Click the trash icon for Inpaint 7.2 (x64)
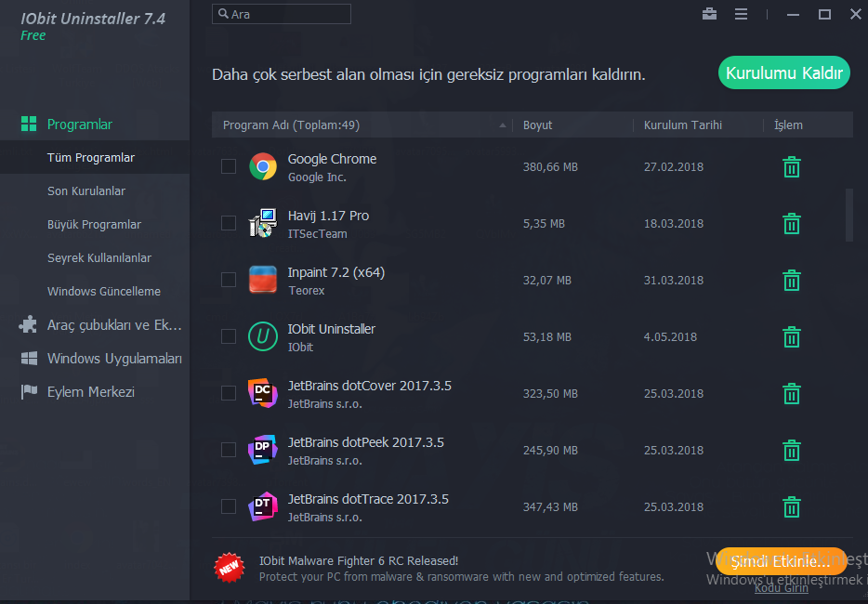Viewport: 868px width, 604px height. [792, 280]
